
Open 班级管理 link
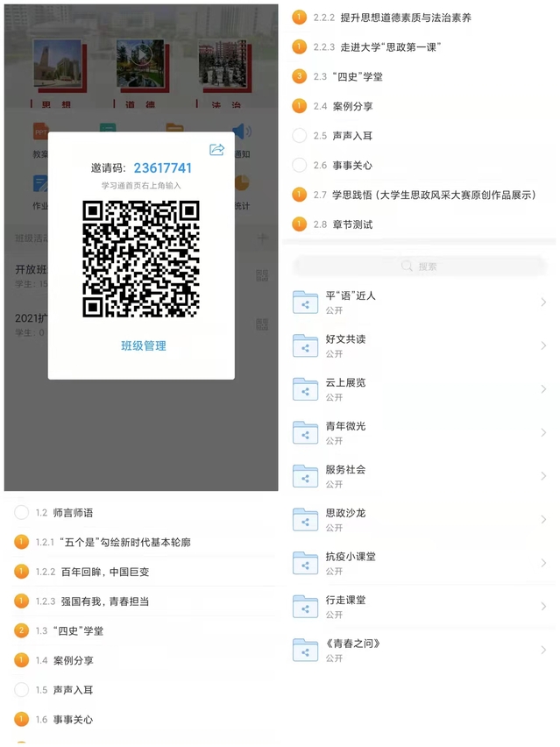[x=144, y=345]
